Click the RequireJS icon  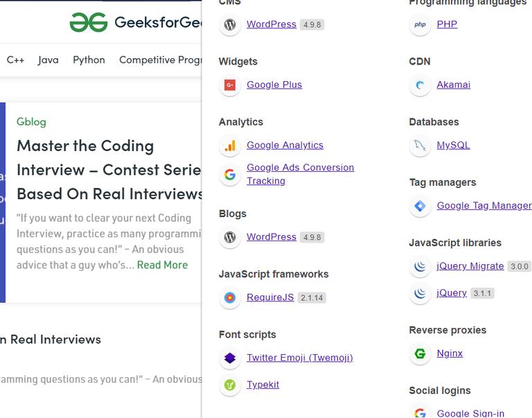230,297
